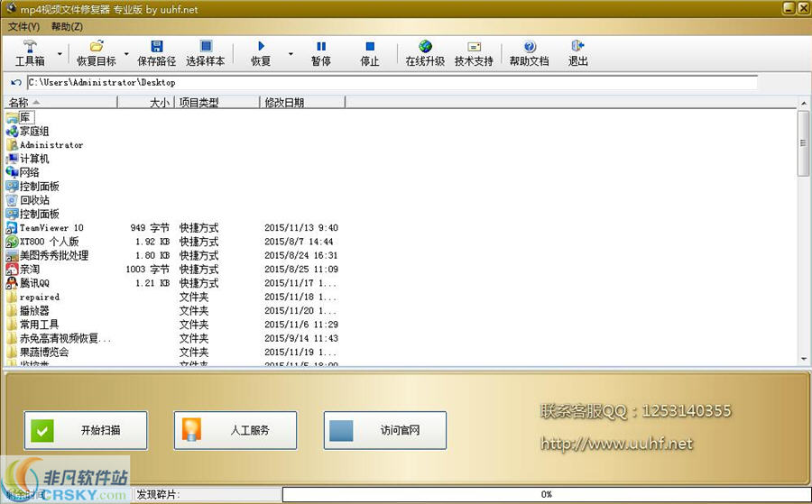
Task: Select the 计算机 icon
Action: 12,159
